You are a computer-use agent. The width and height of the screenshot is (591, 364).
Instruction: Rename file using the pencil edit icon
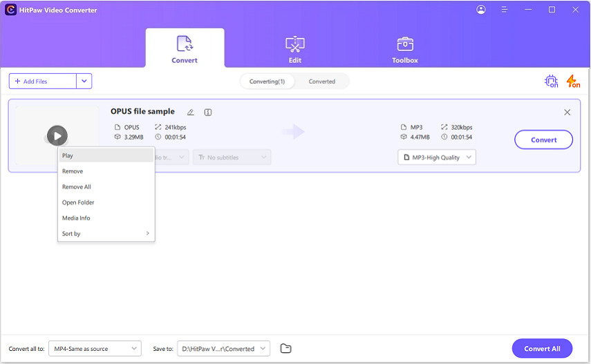point(191,113)
